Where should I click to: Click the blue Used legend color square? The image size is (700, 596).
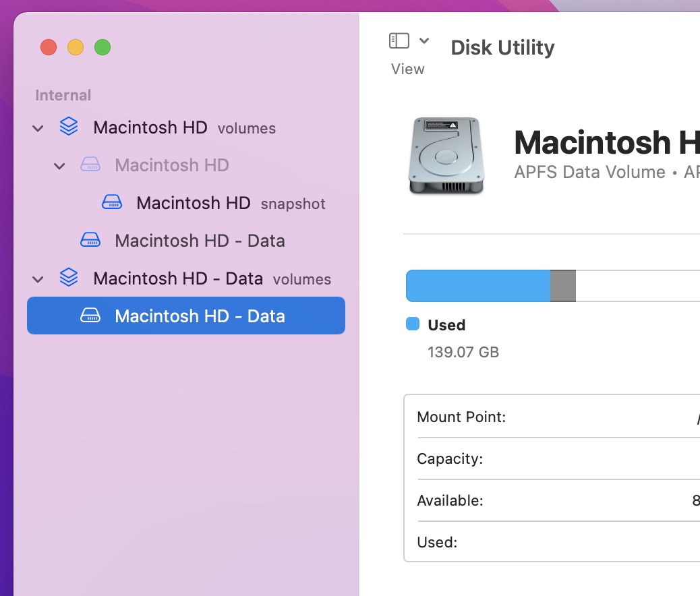click(x=413, y=324)
